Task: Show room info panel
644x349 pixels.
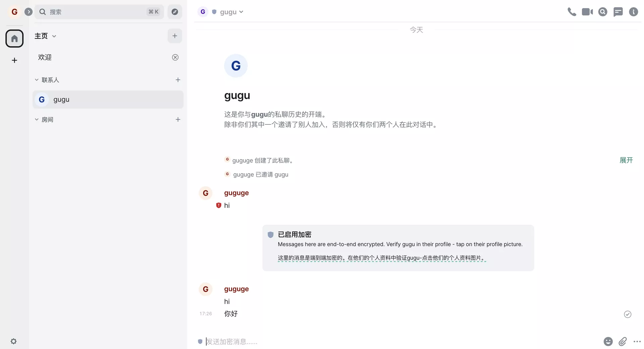Action: 633,12
